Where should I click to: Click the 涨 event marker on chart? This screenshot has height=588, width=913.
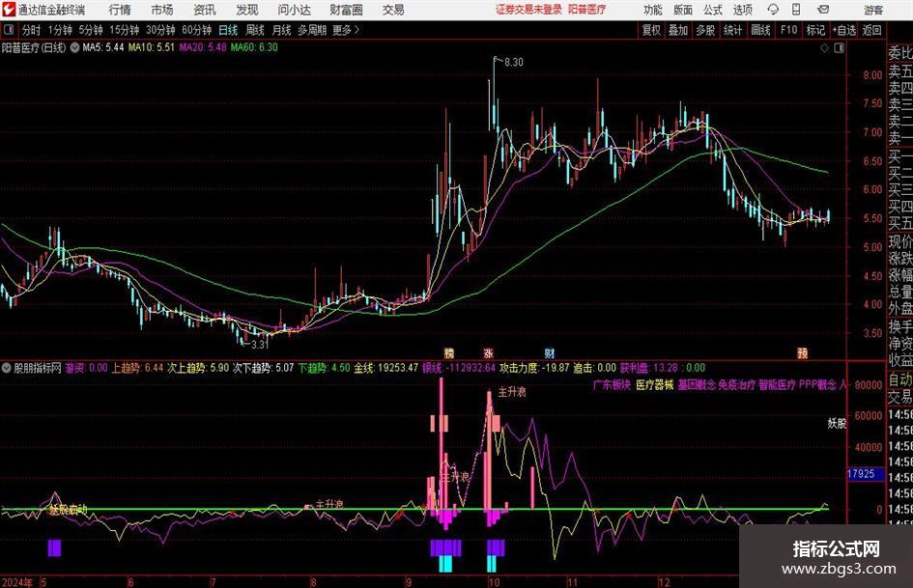coord(489,353)
